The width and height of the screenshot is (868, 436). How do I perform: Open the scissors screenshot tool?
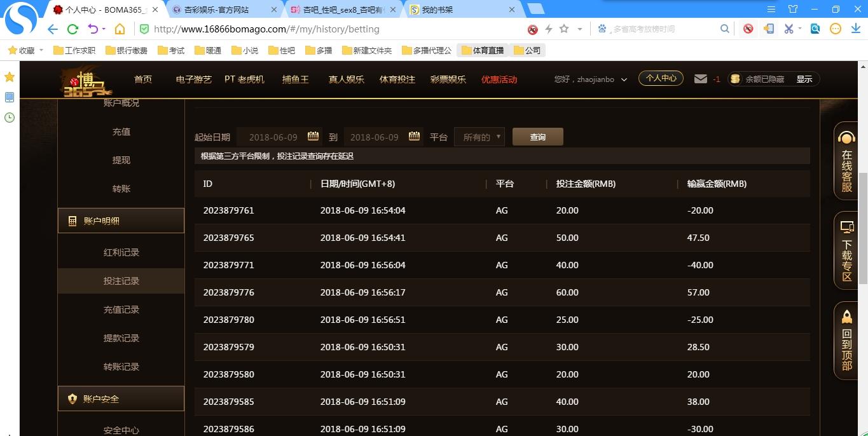point(789,29)
